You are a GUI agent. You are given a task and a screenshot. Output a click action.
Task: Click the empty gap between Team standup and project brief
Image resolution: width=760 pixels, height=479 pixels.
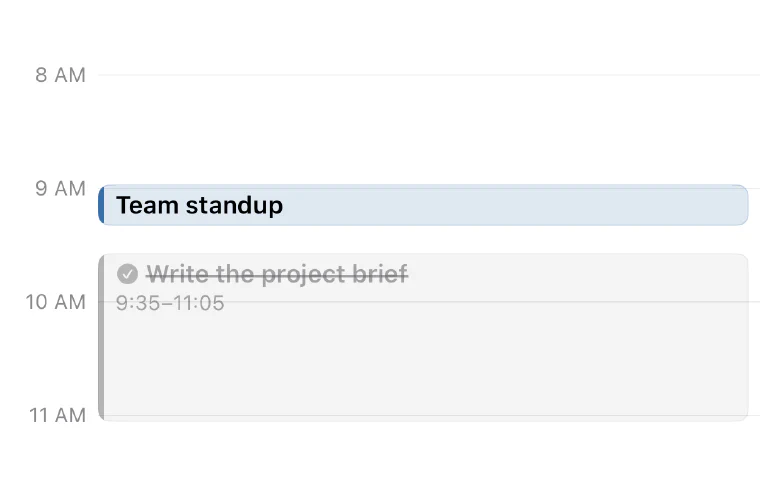[423, 240]
